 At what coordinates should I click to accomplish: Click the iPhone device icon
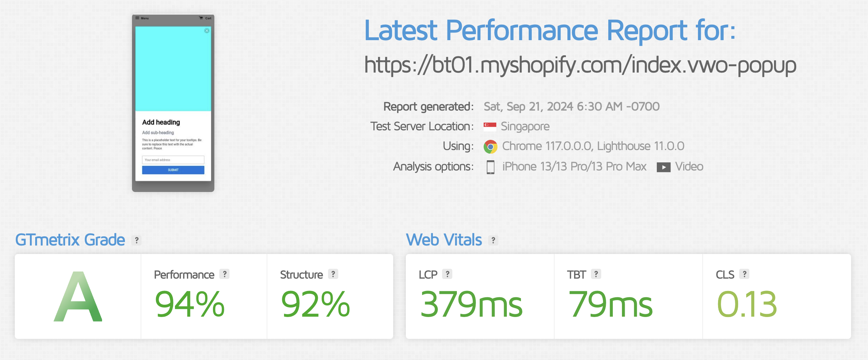pyautogui.click(x=490, y=167)
